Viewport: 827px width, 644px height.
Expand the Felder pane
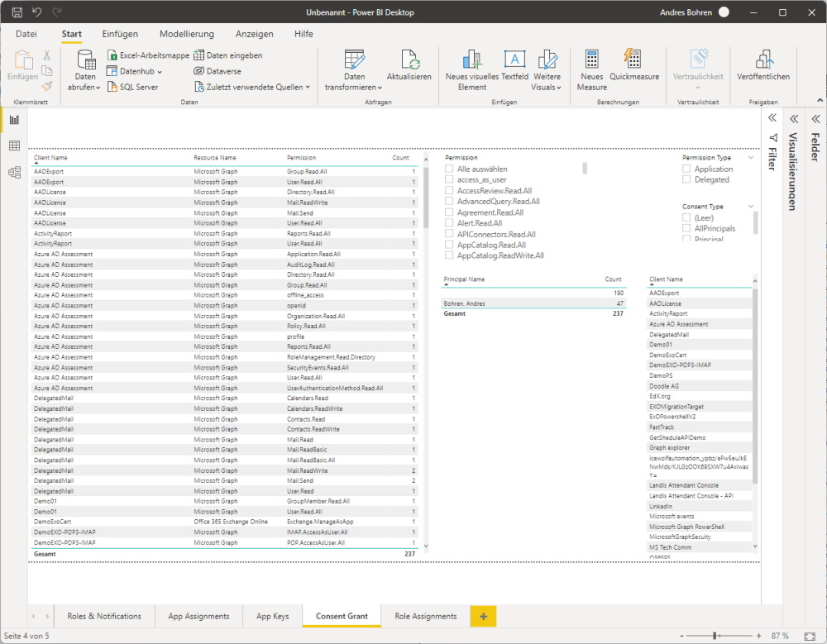[x=815, y=119]
